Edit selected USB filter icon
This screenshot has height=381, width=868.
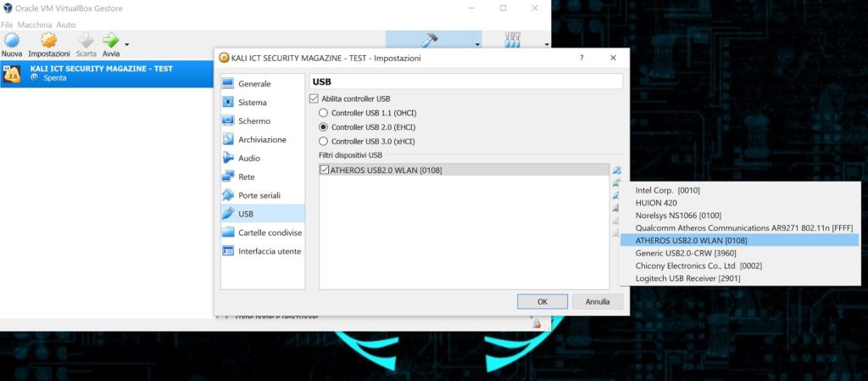tap(615, 195)
